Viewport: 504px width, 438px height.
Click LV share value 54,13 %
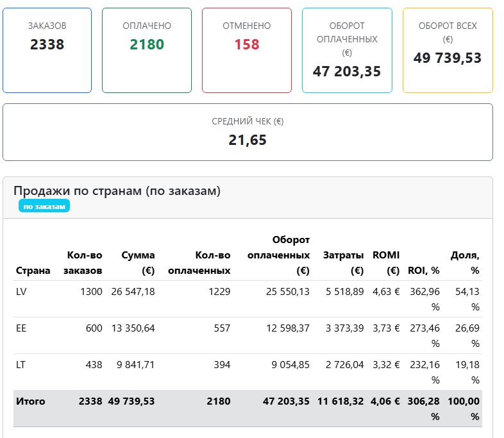point(467,299)
